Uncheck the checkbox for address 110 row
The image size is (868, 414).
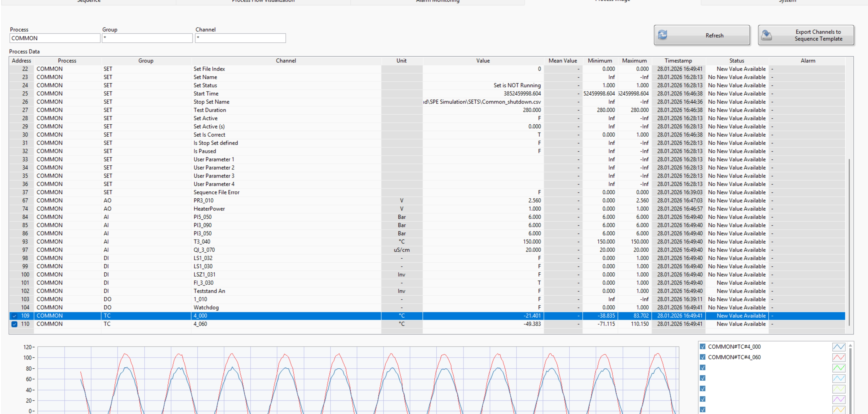(x=14, y=324)
